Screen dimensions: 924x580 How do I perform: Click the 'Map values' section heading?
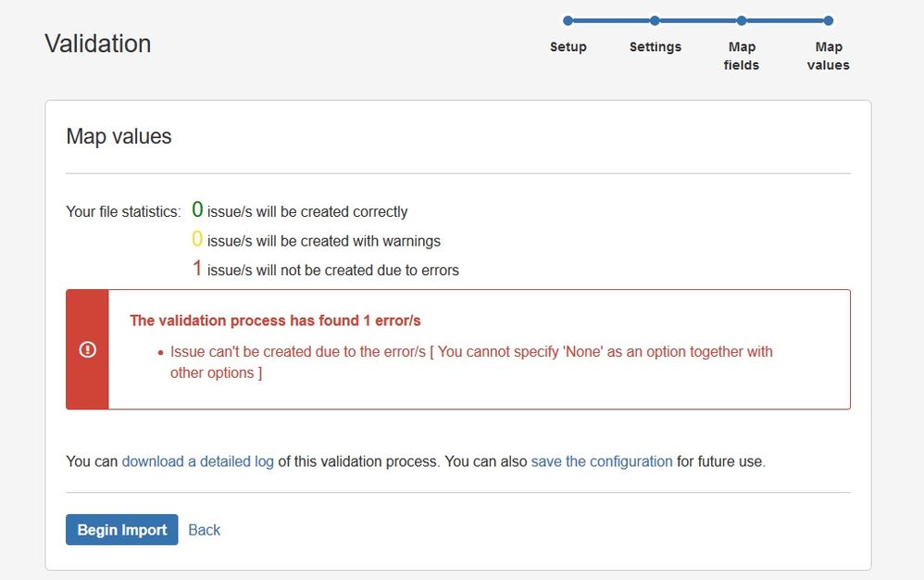[x=119, y=136]
